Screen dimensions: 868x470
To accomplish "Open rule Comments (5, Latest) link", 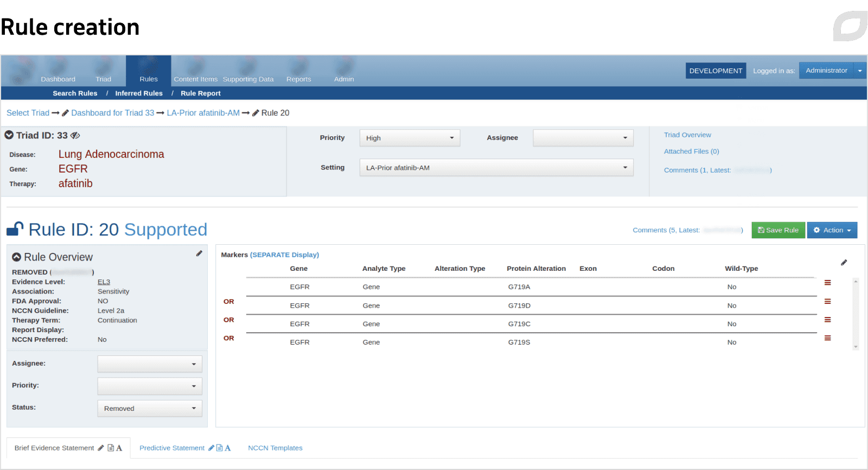I will (x=688, y=230).
